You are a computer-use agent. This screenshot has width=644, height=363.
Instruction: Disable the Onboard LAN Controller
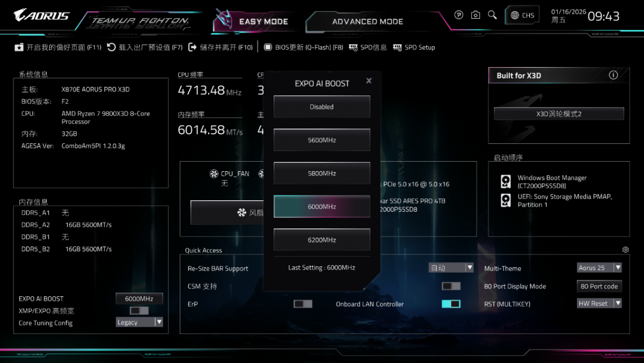(x=451, y=304)
